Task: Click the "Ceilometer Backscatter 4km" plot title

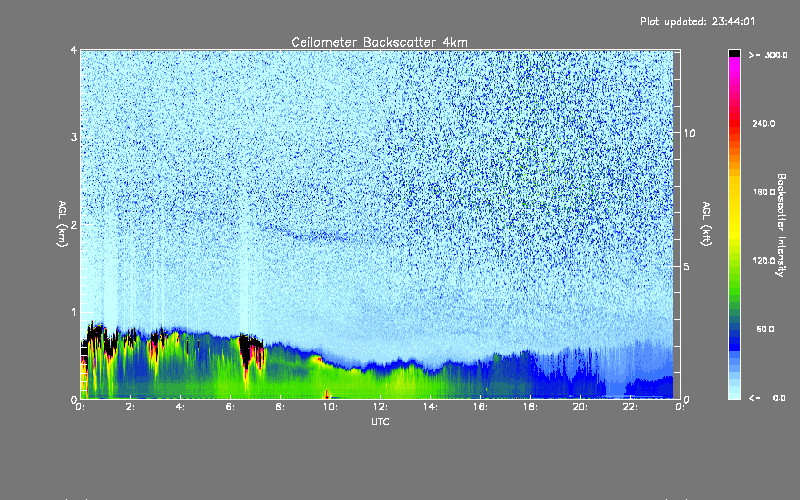Action: (379, 42)
